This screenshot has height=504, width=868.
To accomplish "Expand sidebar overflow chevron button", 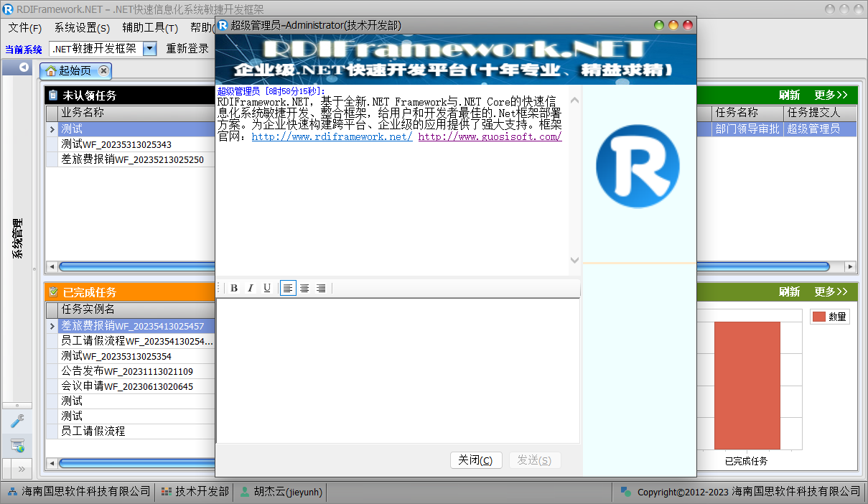I will (x=21, y=469).
